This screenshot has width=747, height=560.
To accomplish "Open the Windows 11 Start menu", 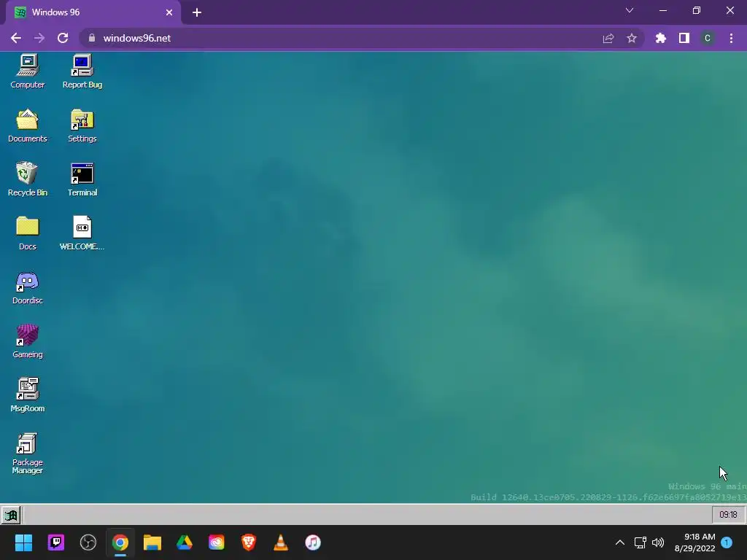I will click(x=23, y=542).
